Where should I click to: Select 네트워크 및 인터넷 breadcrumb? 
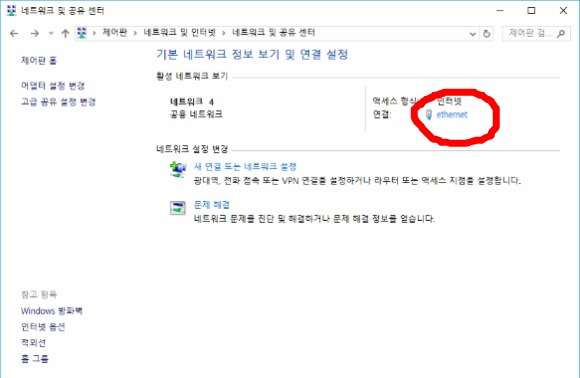(x=179, y=33)
